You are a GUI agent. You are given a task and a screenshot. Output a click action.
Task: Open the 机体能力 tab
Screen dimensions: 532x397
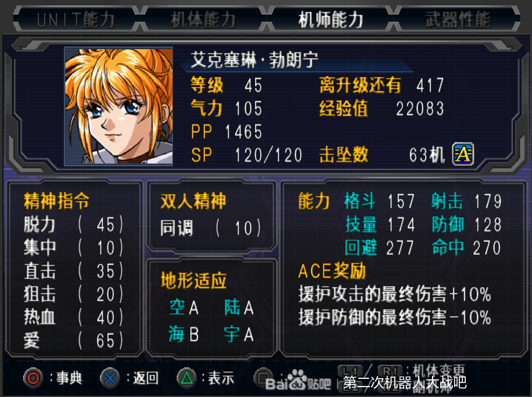click(x=203, y=19)
